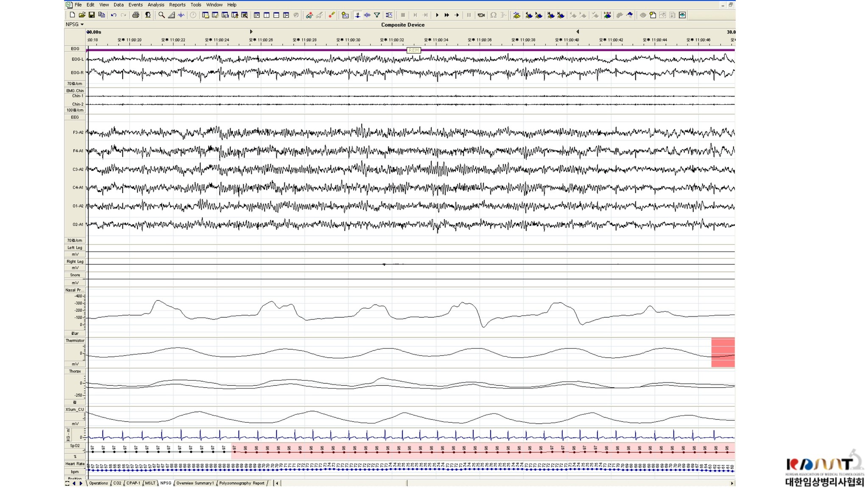This screenshot has width=868, height=488.
Task: Toggle the eye view icon at toolbar end
Action: click(682, 15)
